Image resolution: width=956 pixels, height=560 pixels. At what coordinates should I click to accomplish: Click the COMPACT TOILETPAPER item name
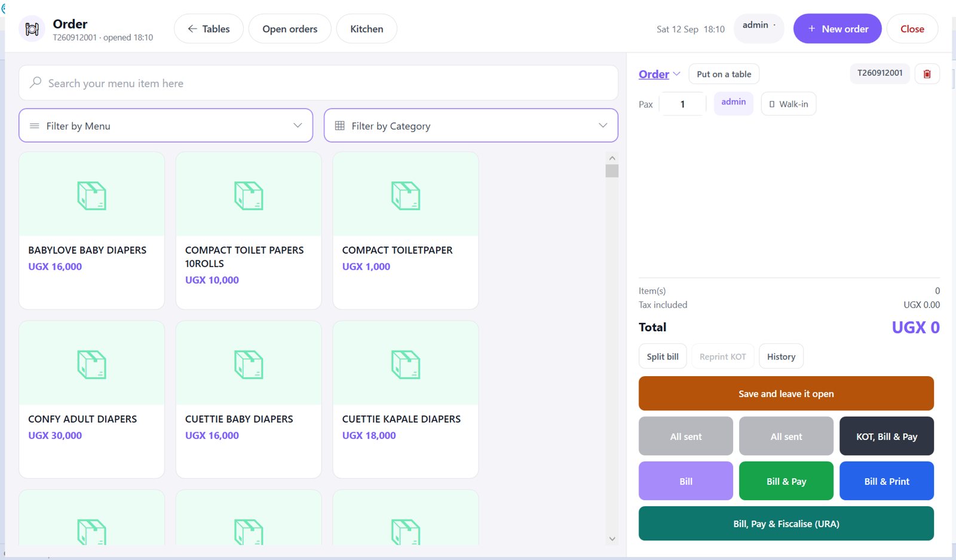(x=397, y=250)
